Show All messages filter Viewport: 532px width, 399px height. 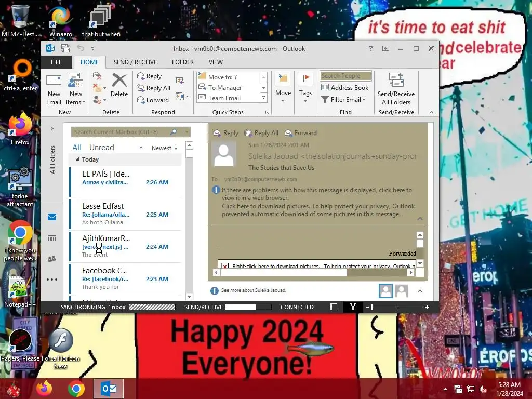pos(77,147)
